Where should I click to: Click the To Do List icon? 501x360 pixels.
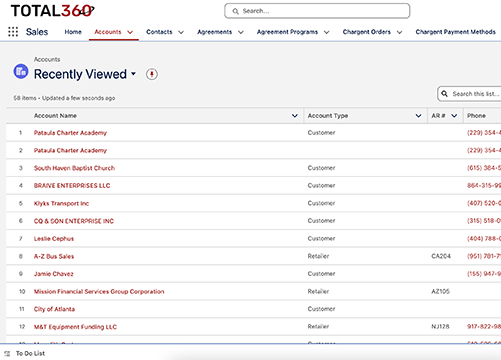(7, 353)
